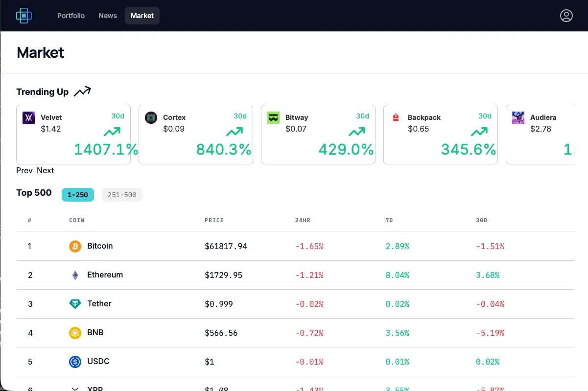This screenshot has width=588, height=391.
Task: Click the Bitway card uptrend arrow
Action: coord(357,132)
